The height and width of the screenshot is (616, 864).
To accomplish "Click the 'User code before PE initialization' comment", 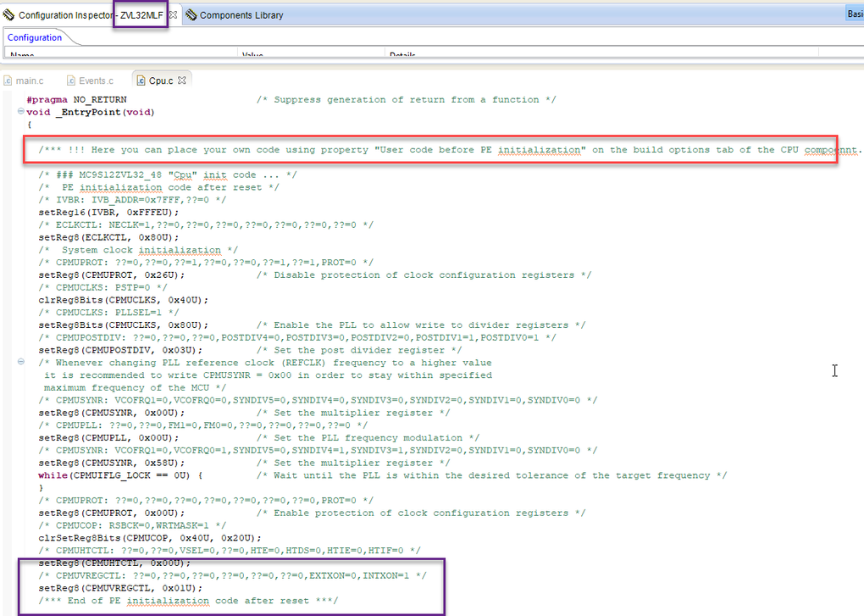I will pyautogui.click(x=450, y=150).
